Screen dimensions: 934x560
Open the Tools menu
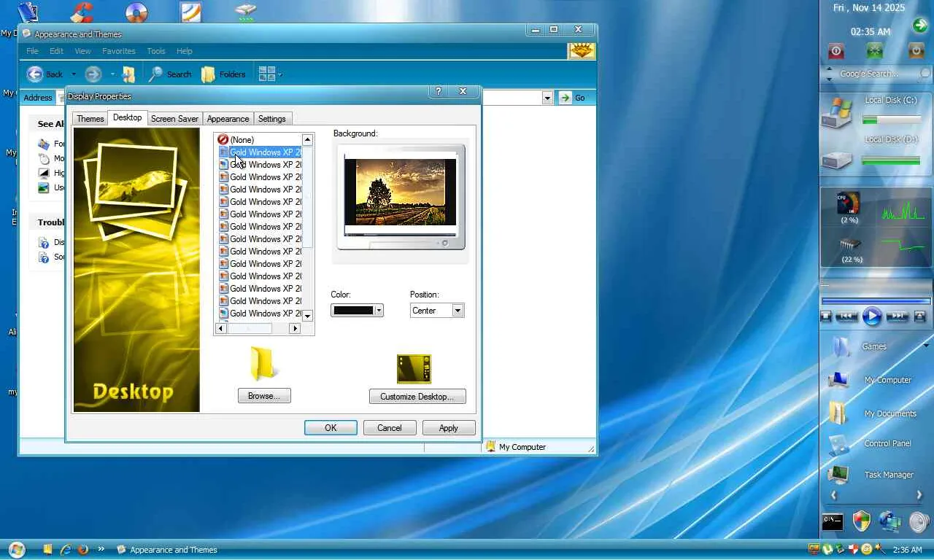click(156, 51)
